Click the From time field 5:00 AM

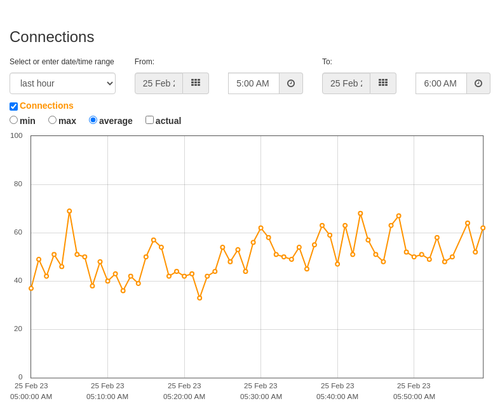(254, 83)
